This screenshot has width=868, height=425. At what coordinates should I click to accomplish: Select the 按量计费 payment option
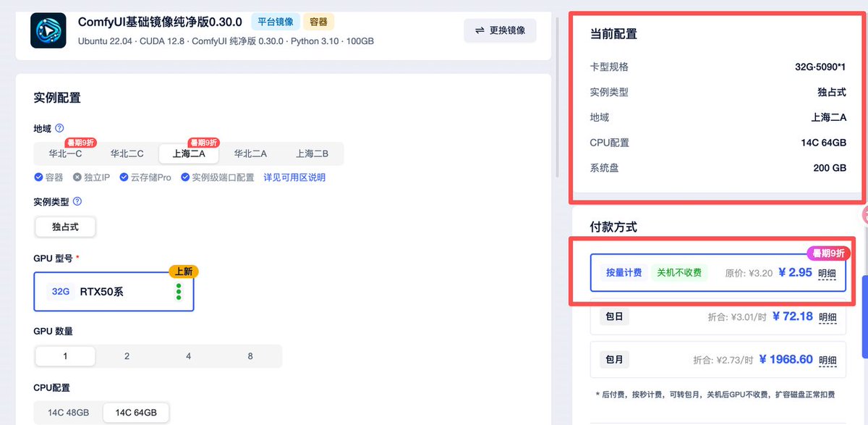pyautogui.click(x=718, y=273)
